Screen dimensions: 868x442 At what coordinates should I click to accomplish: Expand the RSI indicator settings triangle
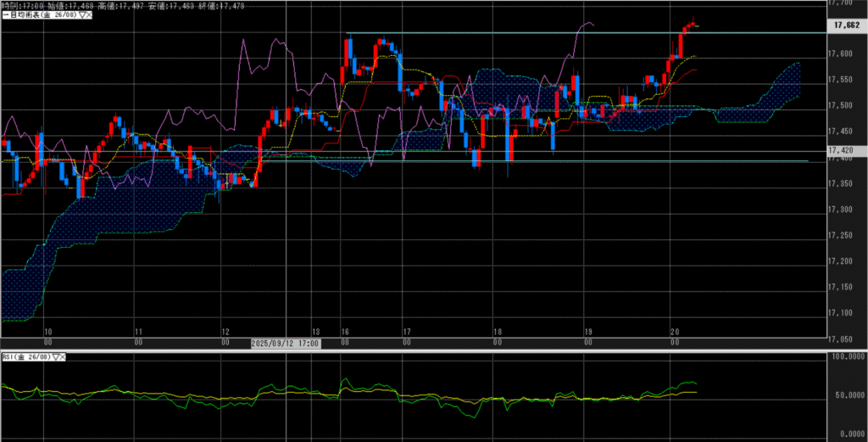(57, 358)
